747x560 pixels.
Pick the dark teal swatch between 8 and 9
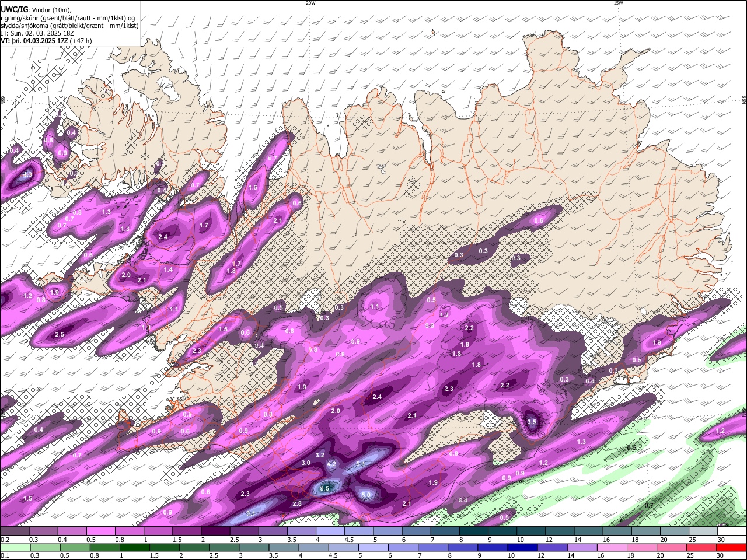(473, 531)
